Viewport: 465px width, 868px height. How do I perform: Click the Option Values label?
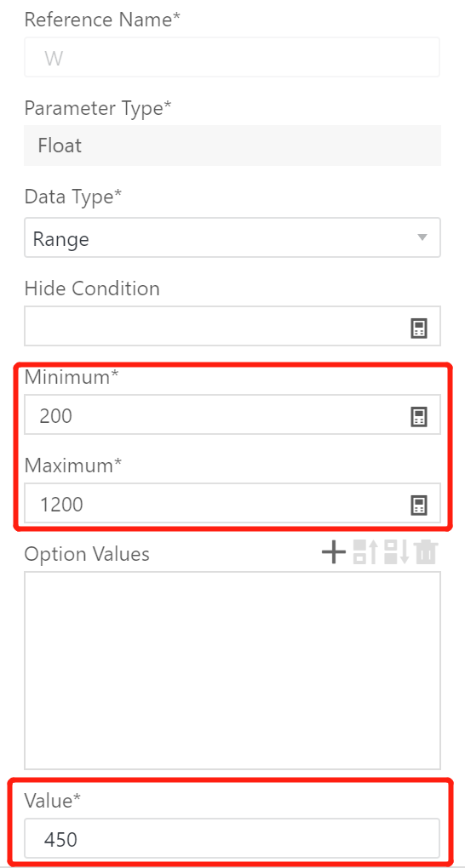[x=87, y=554]
